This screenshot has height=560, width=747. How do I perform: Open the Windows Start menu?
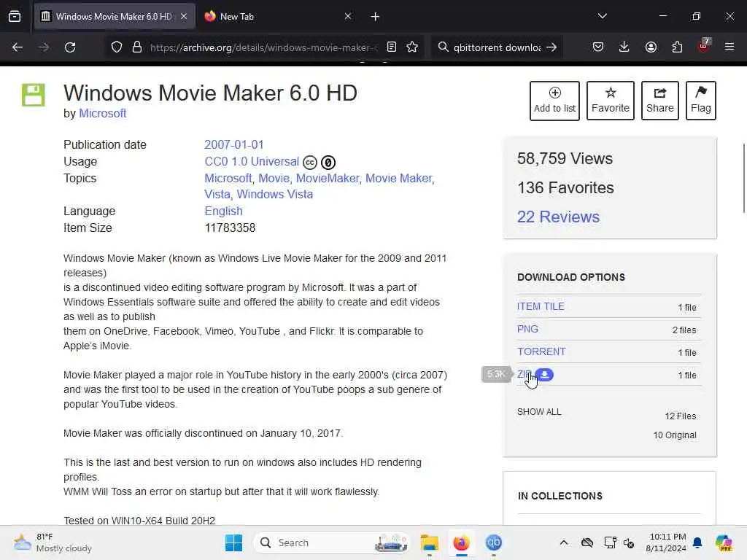click(x=233, y=542)
